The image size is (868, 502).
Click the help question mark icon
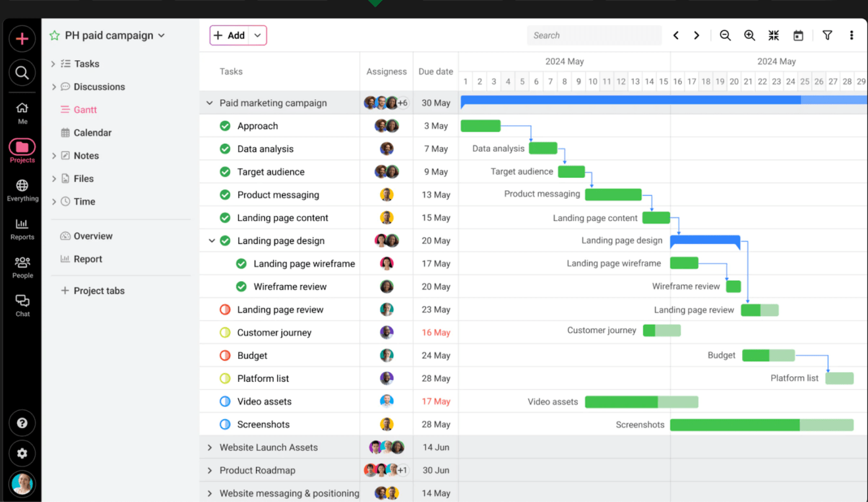click(x=22, y=423)
